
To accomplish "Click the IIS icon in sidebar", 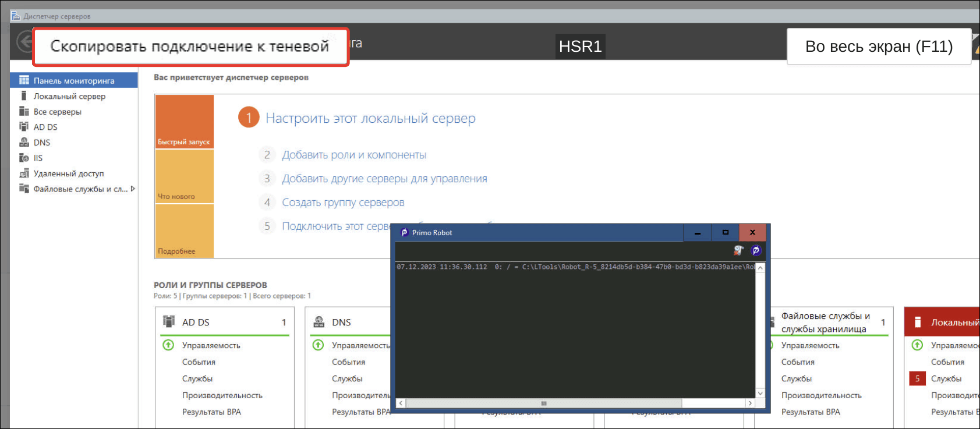I will (x=24, y=158).
